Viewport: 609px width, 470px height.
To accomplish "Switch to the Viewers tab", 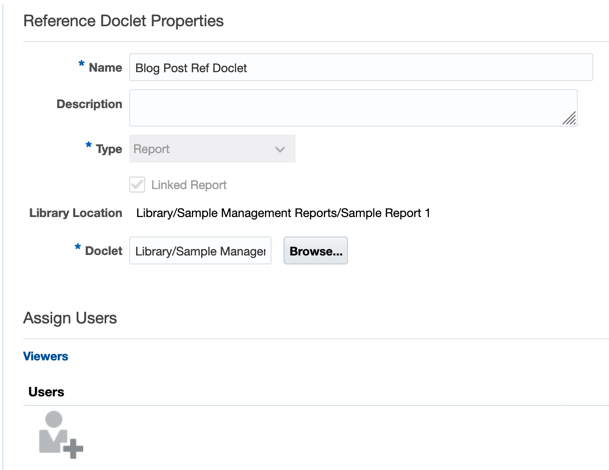I will 45,356.
